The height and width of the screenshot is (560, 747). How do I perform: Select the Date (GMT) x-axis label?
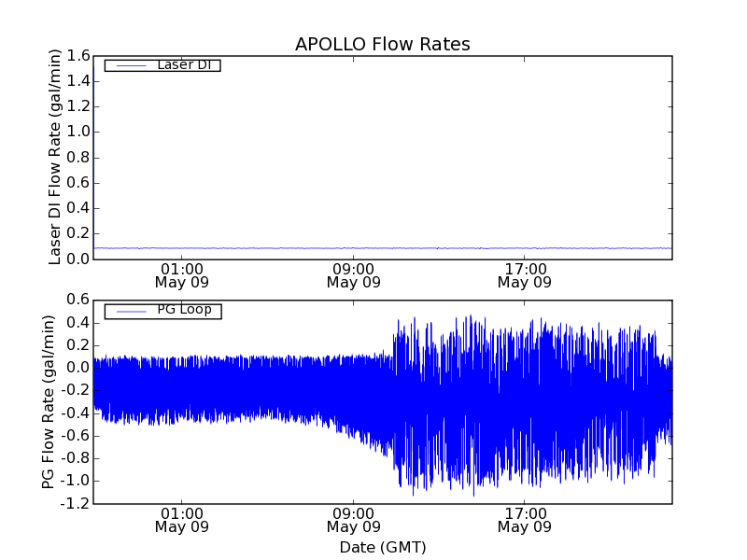click(x=382, y=547)
